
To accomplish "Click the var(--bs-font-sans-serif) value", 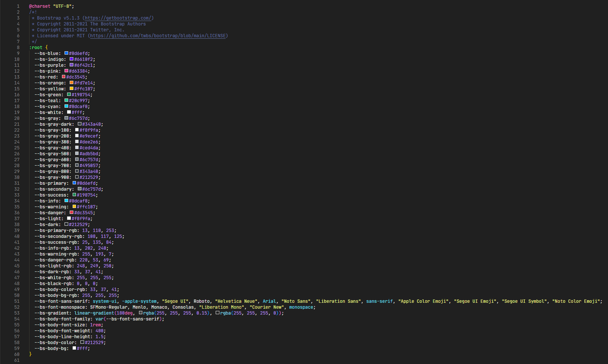I will coord(129,319).
